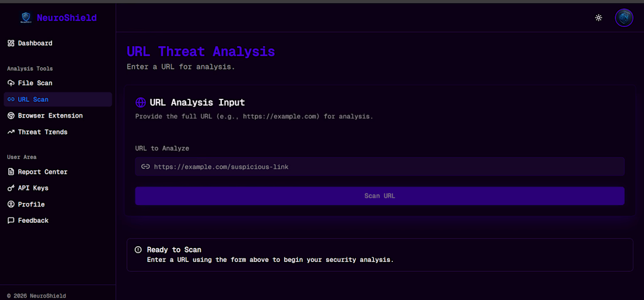Click the 'Enter a URL for analysis.' subtitle
The width and height of the screenshot is (644, 300).
point(181,67)
